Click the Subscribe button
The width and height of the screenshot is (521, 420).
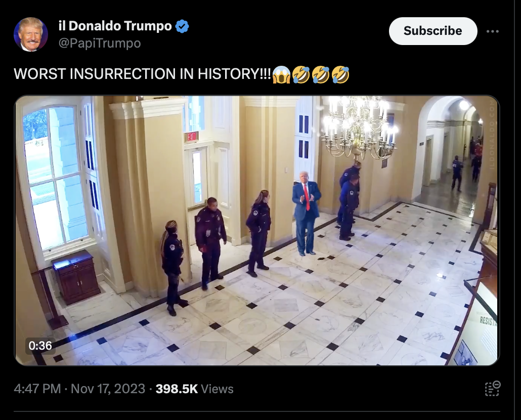tap(433, 31)
